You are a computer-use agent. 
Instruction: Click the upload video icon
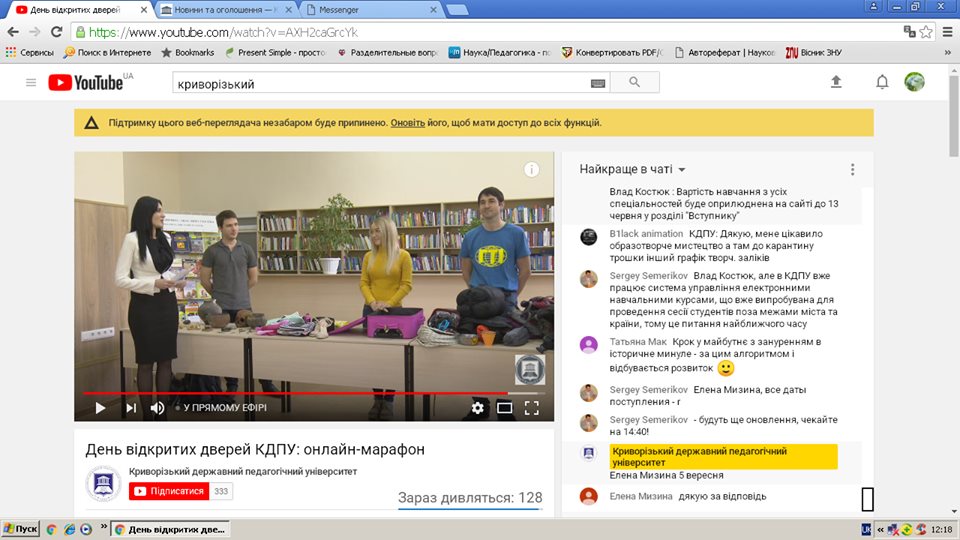pyautogui.click(x=836, y=82)
